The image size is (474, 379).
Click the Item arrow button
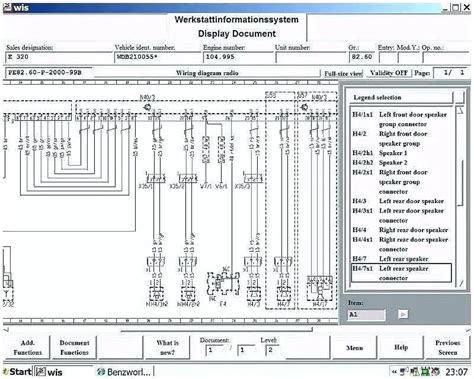403,314
